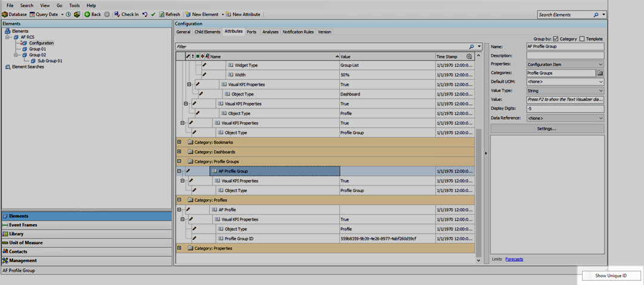Open the Tools menu
Screen dimensions: 644x285
pyautogui.click(x=75, y=5)
